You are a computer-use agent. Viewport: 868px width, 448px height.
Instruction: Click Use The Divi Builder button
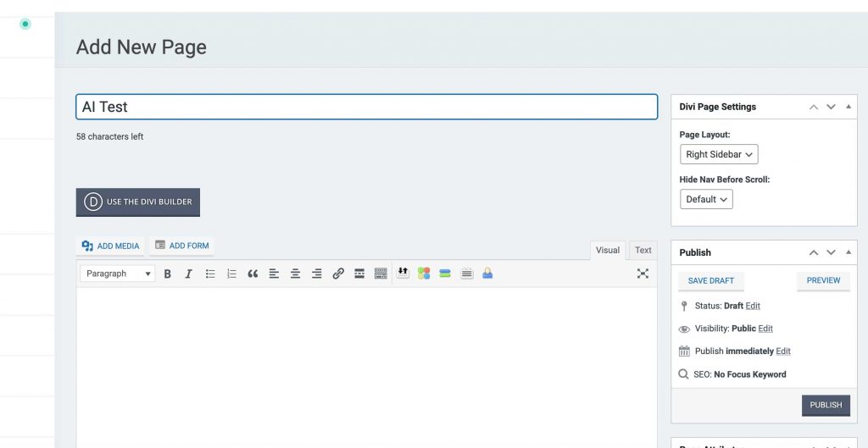coord(138,202)
